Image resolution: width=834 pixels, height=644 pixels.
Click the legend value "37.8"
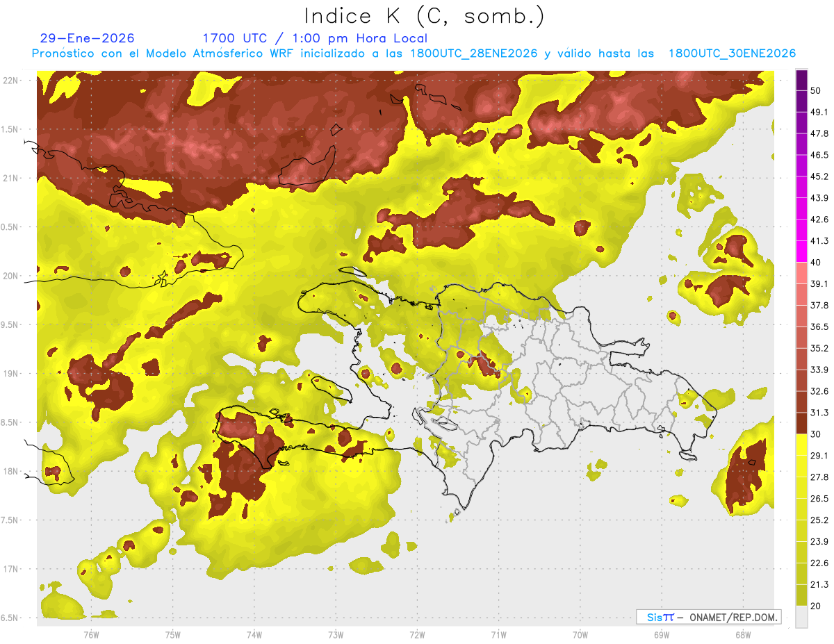(819, 306)
